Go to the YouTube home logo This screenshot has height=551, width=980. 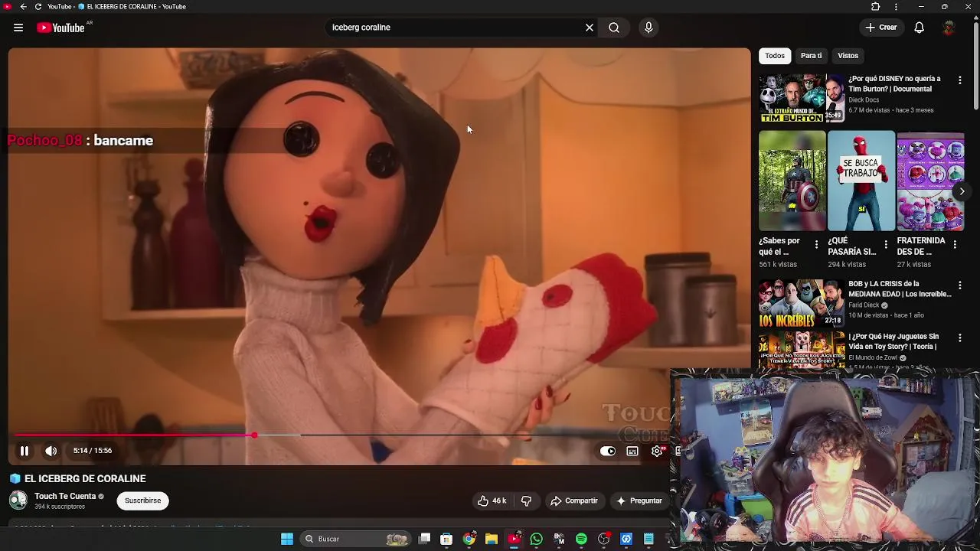pyautogui.click(x=60, y=28)
